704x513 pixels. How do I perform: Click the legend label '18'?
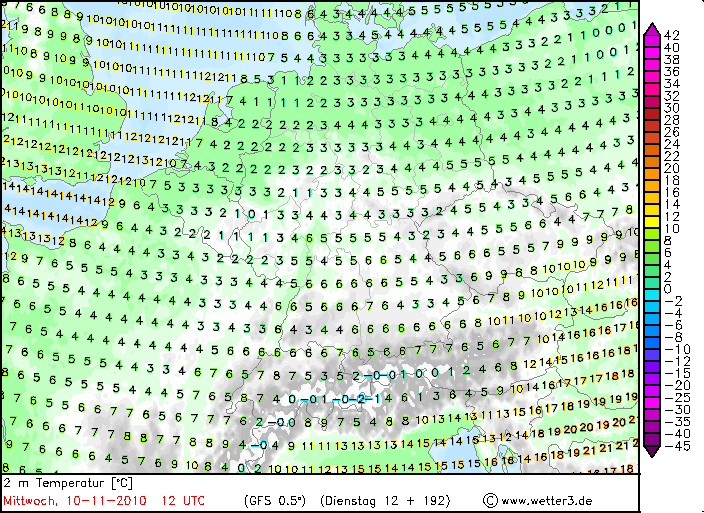point(671,180)
